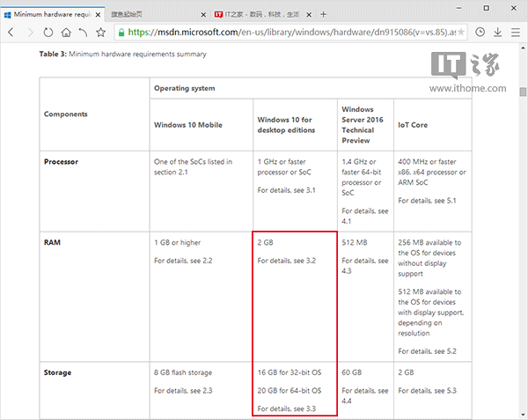Click 'For details, see 3.2' text
Image resolution: width=528 pixels, height=420 pixels.
pos(287,261)
